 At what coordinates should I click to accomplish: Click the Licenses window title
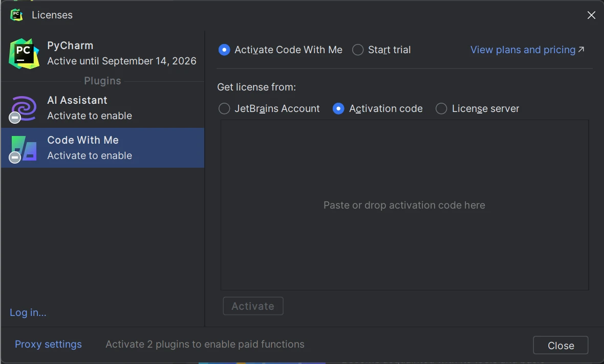click(x=52, y=15)
